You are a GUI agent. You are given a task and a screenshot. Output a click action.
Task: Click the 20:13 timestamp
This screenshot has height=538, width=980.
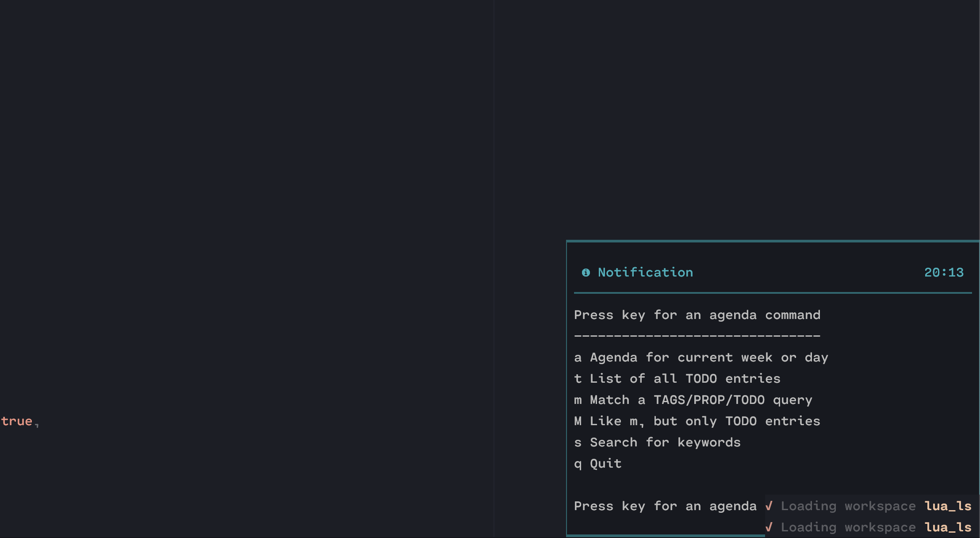tap(944, 273)
